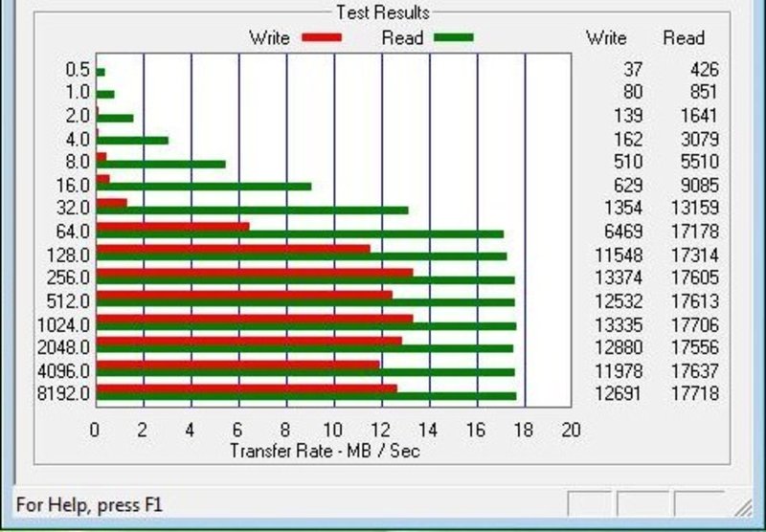Click the '10' tick label on the axis

332,430
